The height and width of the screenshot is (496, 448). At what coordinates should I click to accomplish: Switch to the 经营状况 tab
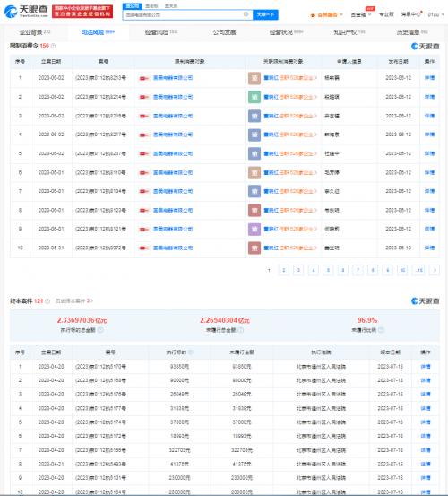[286, 32]
